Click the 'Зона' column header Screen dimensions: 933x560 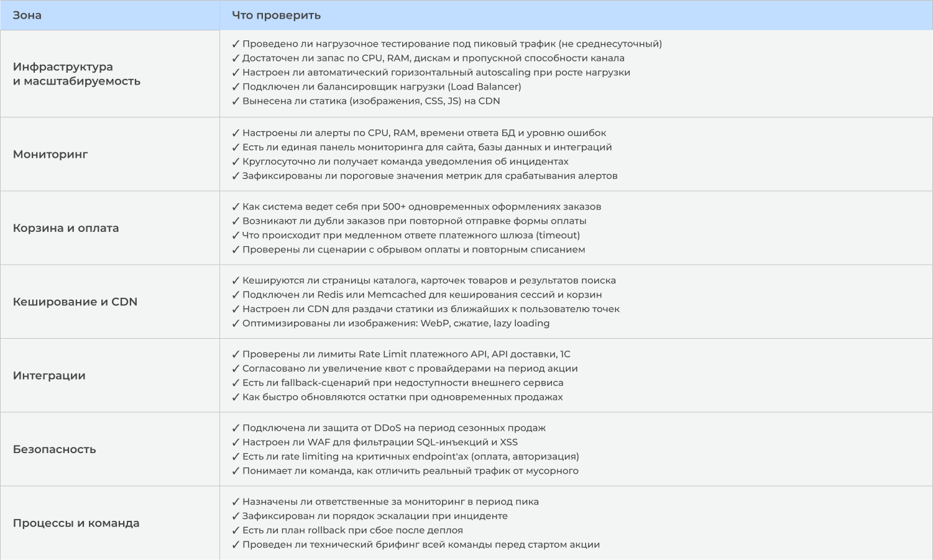coord(27,16)
